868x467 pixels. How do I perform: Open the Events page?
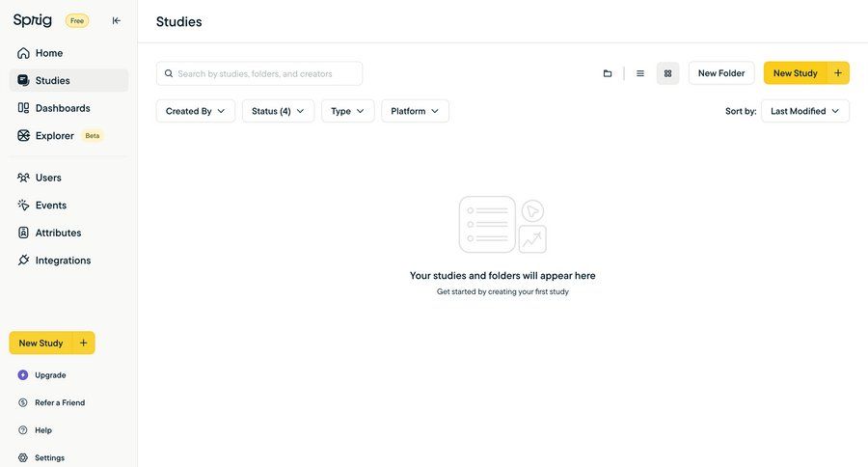tap(68, 206)
